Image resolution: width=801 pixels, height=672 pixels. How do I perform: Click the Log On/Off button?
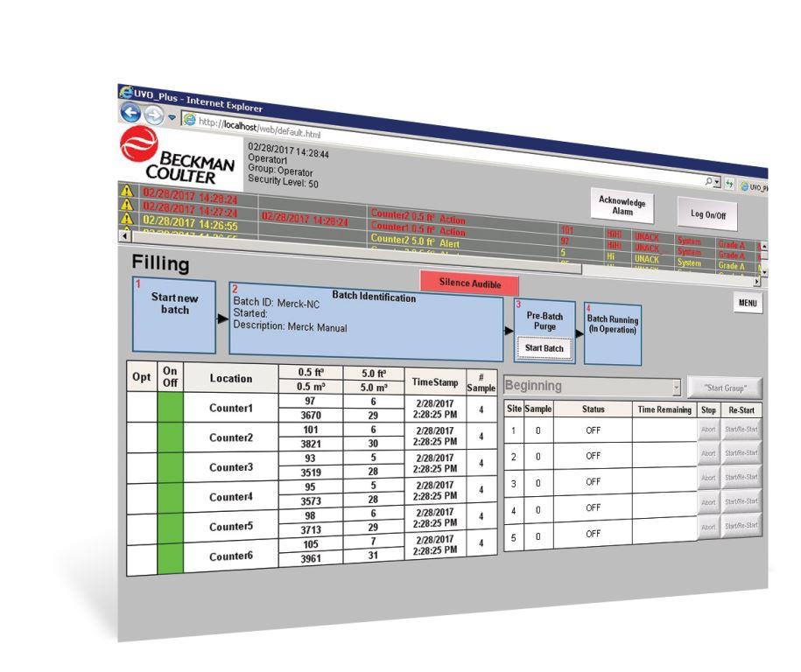(708, 214)
